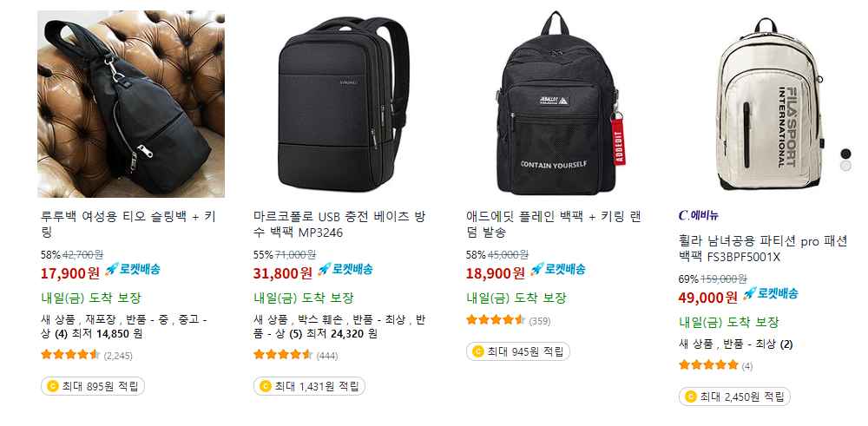
Task: Click the Rocket delivery badge beside 31,800원
Action: (345, 270)
